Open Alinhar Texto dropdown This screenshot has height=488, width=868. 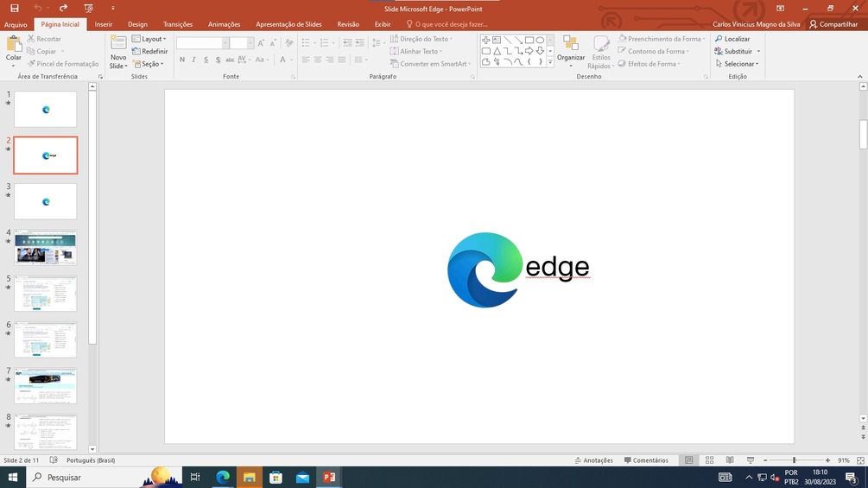416,52
